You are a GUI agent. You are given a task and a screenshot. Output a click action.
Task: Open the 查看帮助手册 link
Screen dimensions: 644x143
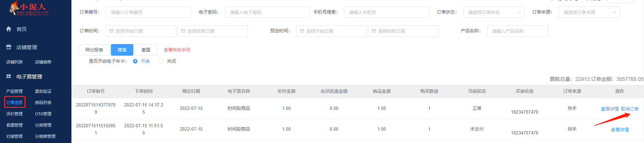pyautogui.click(x=177, y=50)
